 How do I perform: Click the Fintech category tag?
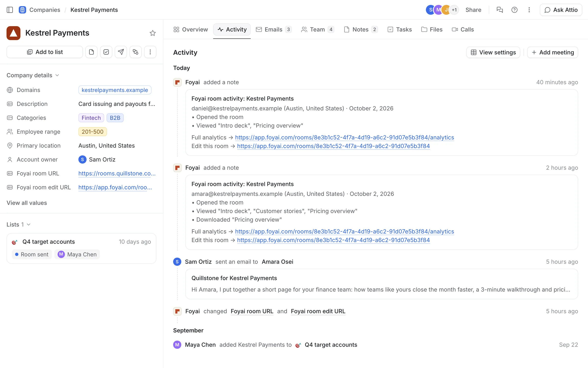[x=91, y=118]
